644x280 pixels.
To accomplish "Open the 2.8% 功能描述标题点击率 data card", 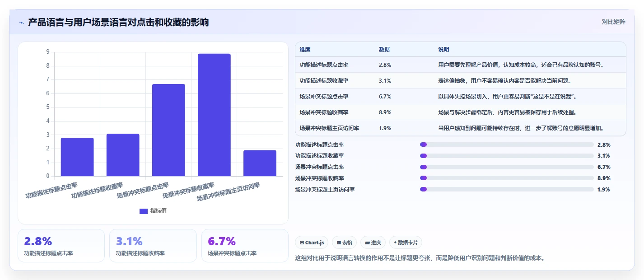I will [61, 246].
